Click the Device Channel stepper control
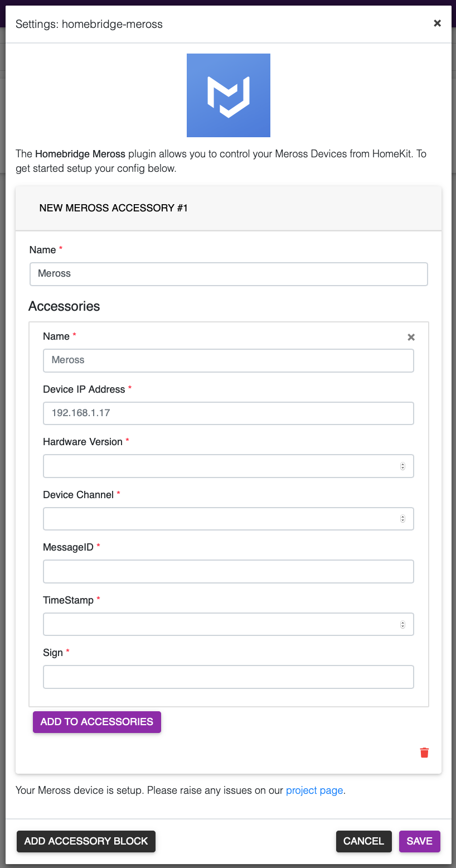The height and width of the screenshot is (868, 456). tap(402, 518)
